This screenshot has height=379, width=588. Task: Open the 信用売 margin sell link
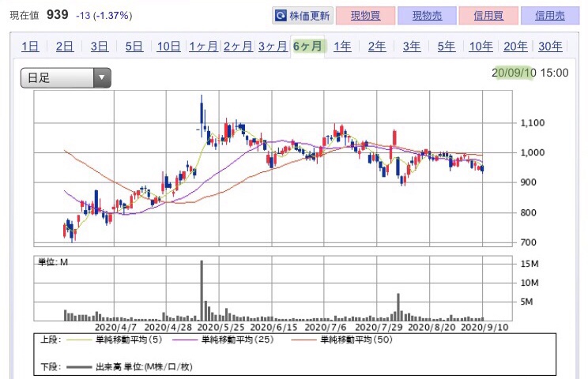coord(550,15)
